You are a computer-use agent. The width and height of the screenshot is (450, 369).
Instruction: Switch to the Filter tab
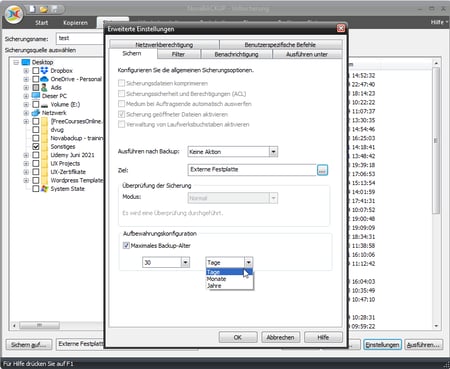click(x=179, y=54)
